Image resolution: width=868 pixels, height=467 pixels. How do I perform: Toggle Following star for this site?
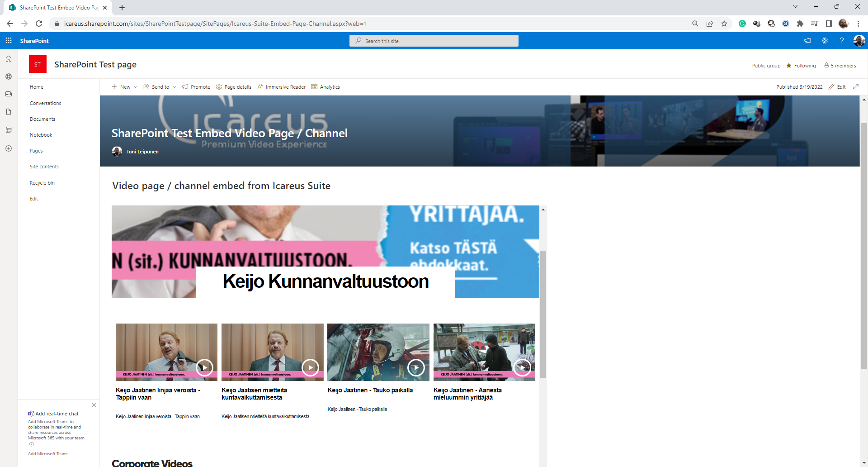[x=801, y=66]
